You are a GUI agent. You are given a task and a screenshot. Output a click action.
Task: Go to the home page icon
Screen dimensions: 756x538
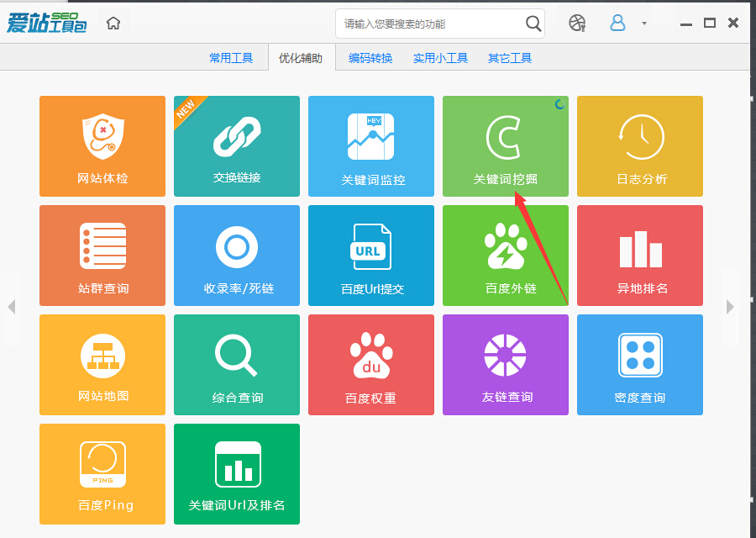pos(113,23)
